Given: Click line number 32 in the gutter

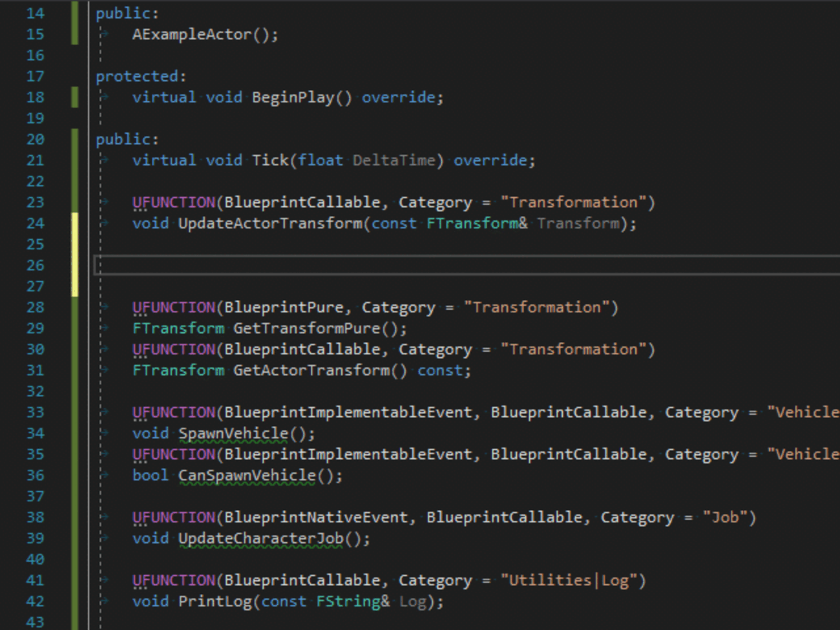Looking at the screenshot, I should [36, 392].
